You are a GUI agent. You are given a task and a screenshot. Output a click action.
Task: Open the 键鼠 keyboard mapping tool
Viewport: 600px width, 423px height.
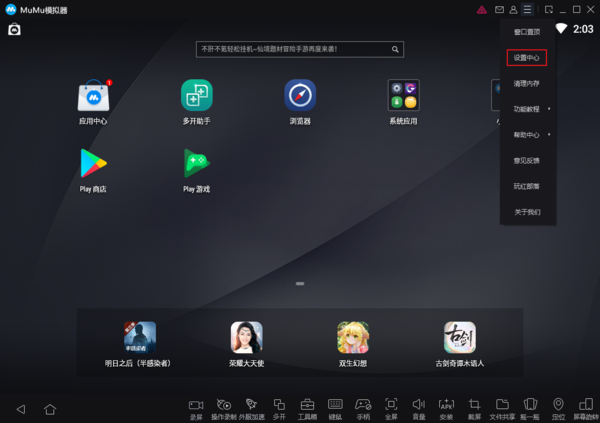[x=335, y=407]
